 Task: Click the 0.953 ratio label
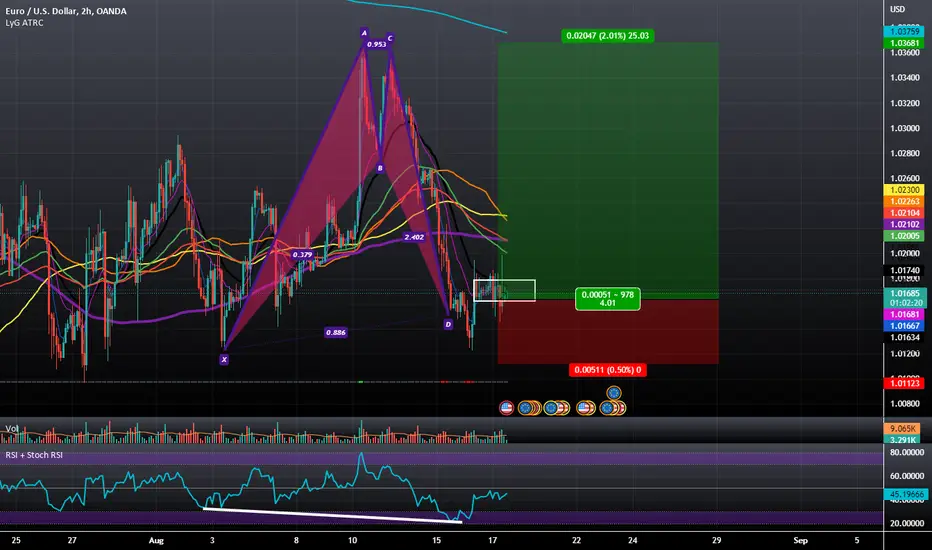376,45
